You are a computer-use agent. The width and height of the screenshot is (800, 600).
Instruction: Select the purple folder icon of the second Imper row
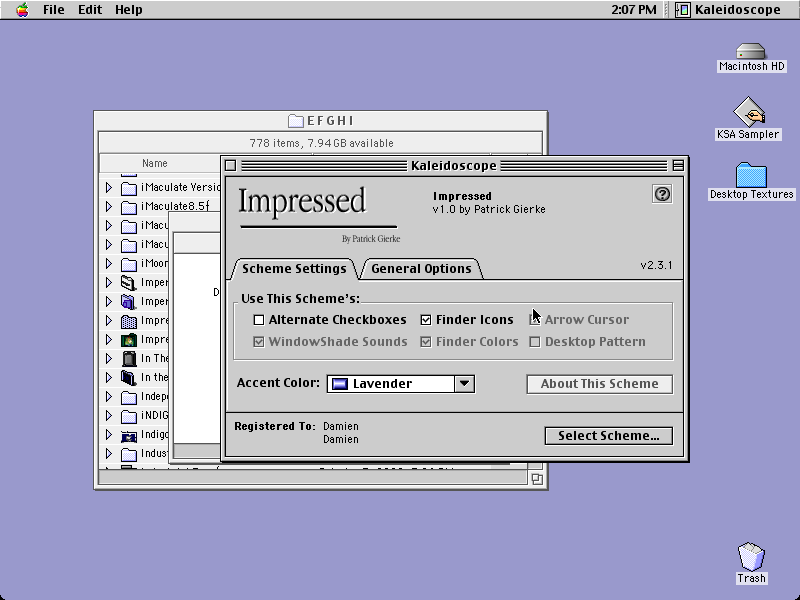pyautogui.click(x=129, y=302)
